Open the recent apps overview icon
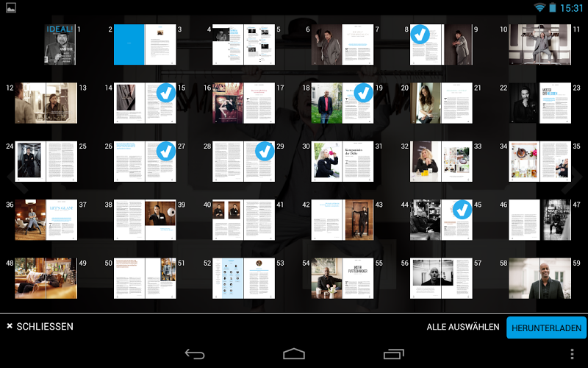The image size is (588, 368). click(394, 354)
